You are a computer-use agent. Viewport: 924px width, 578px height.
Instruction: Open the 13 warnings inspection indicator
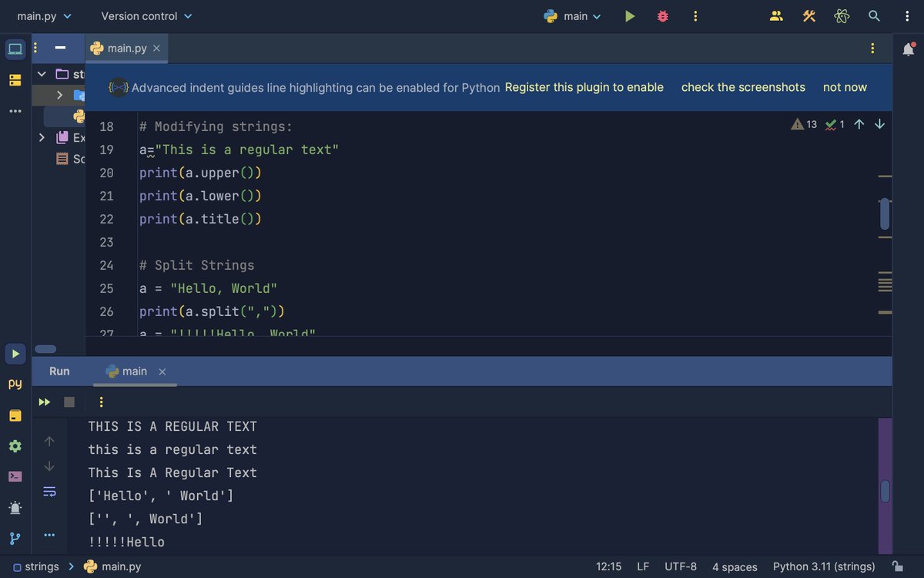coord(804,124)
